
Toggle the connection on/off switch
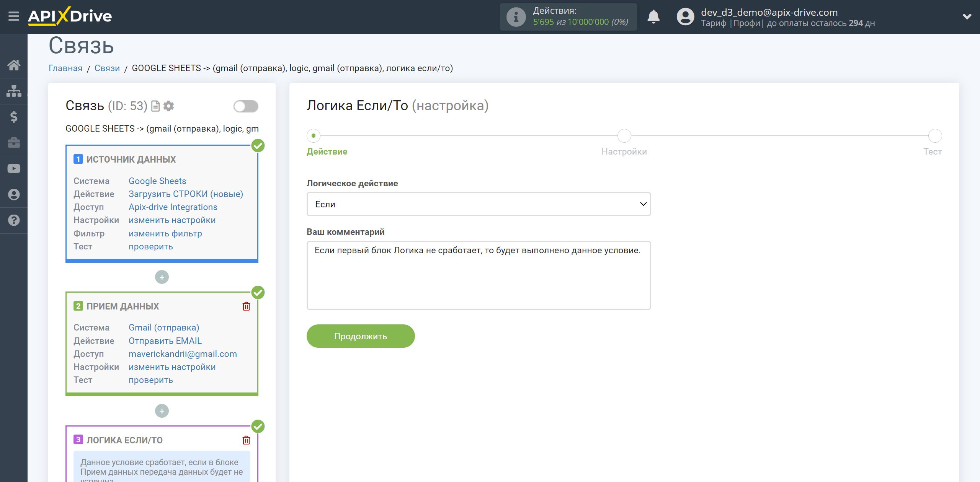246,106
